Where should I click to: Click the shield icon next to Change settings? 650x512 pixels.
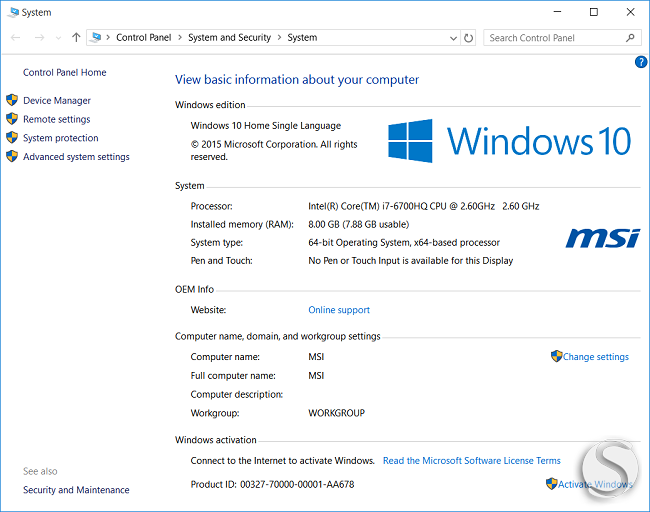coord(556,356)
